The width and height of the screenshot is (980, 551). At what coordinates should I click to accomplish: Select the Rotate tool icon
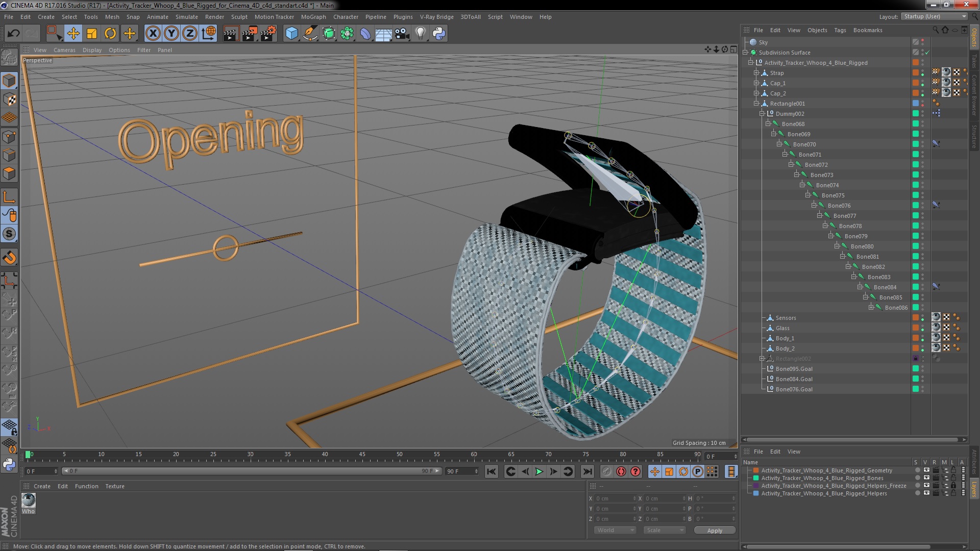[x=110, y=34]
